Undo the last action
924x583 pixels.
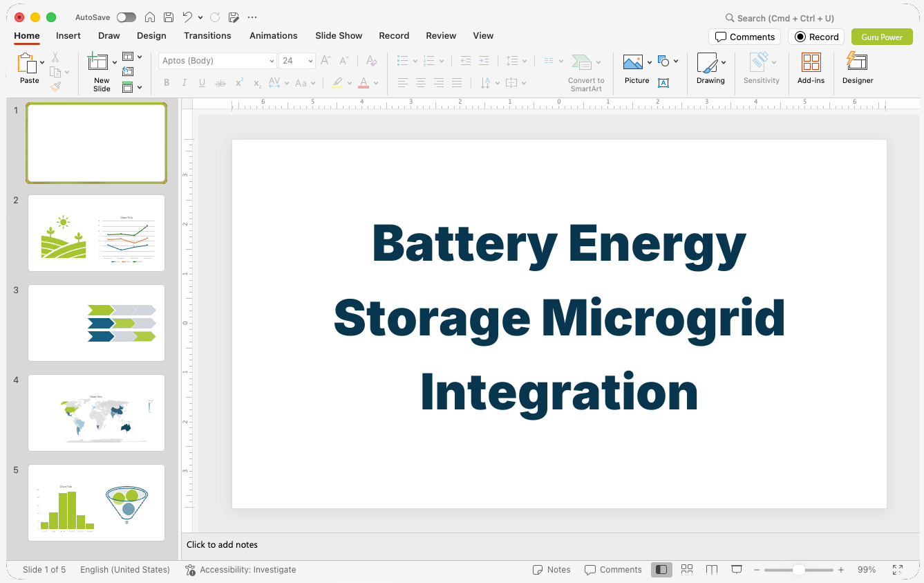pos(187,17)
